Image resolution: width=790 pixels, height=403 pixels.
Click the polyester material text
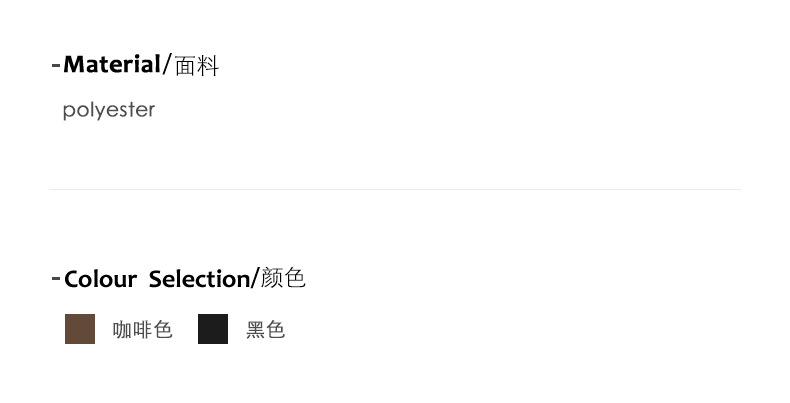point(109,110)
